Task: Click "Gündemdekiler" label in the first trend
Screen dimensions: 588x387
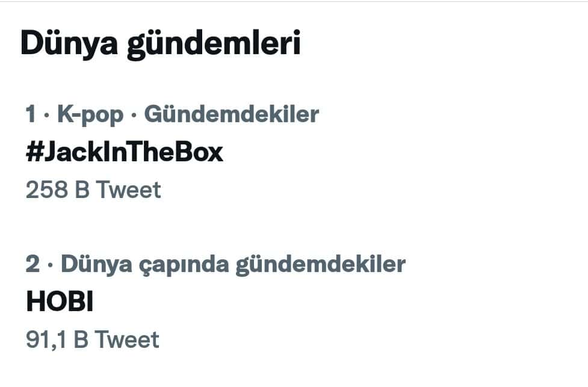Action: coord(232,114)
